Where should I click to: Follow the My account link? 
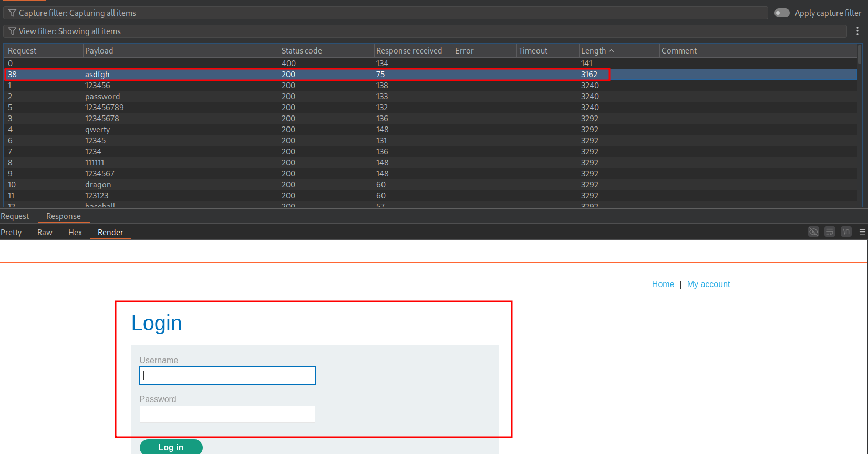click(x=708, y=284)
